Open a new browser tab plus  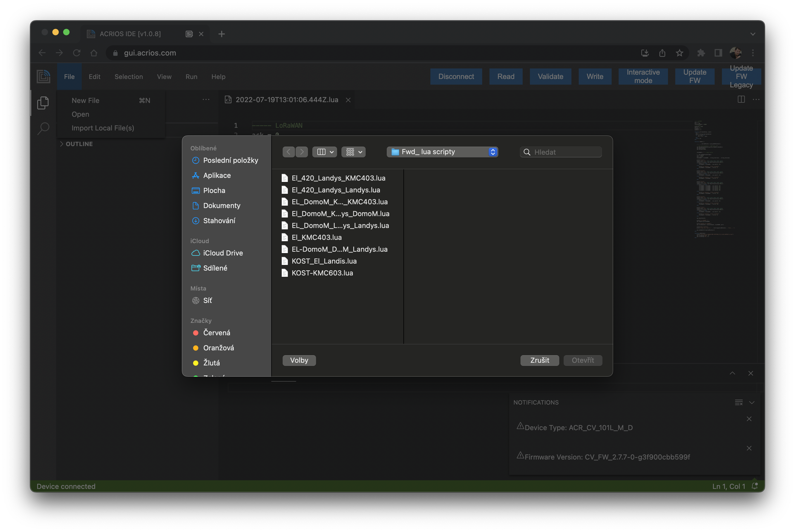pos(222,34)
